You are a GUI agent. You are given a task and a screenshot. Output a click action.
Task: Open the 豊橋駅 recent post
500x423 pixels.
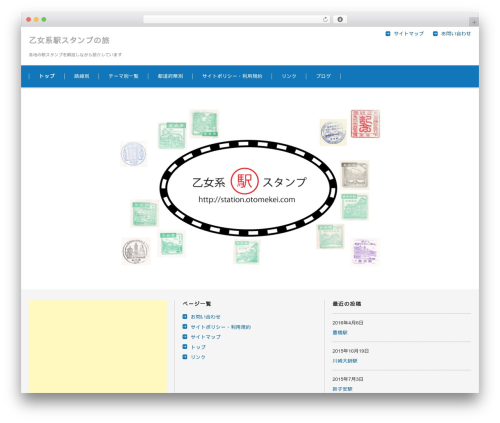coord(340,333)
